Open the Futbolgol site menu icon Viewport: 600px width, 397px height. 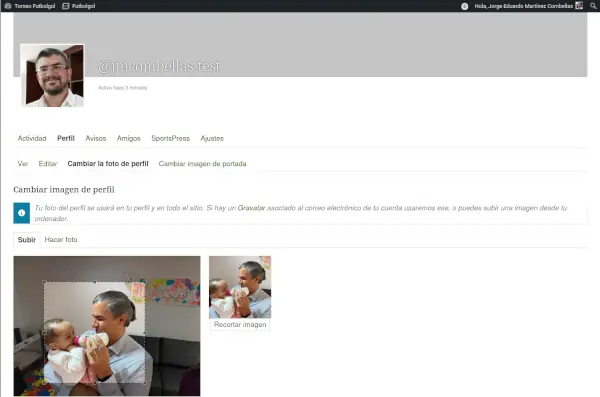tap(66, 6)
